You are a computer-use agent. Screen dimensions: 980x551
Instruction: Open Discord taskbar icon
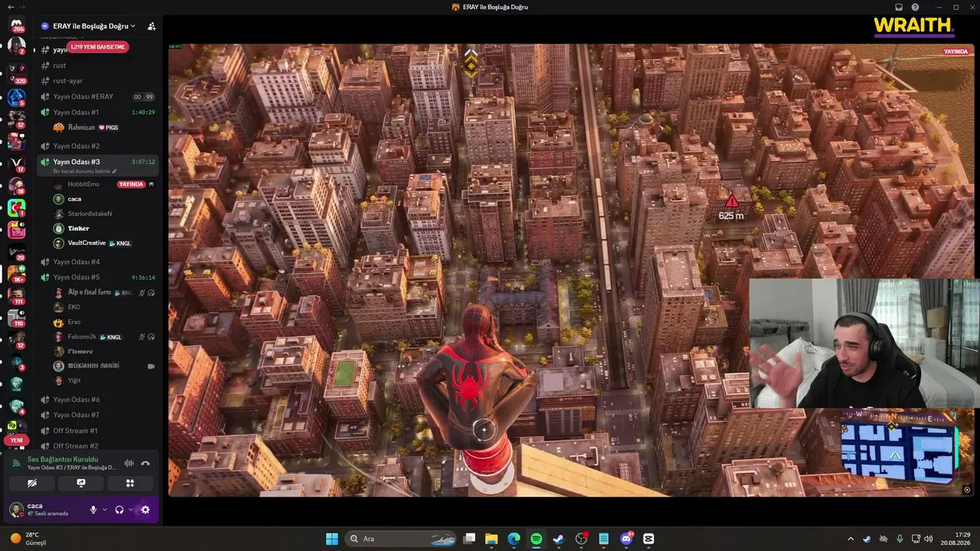click(626, 539)
